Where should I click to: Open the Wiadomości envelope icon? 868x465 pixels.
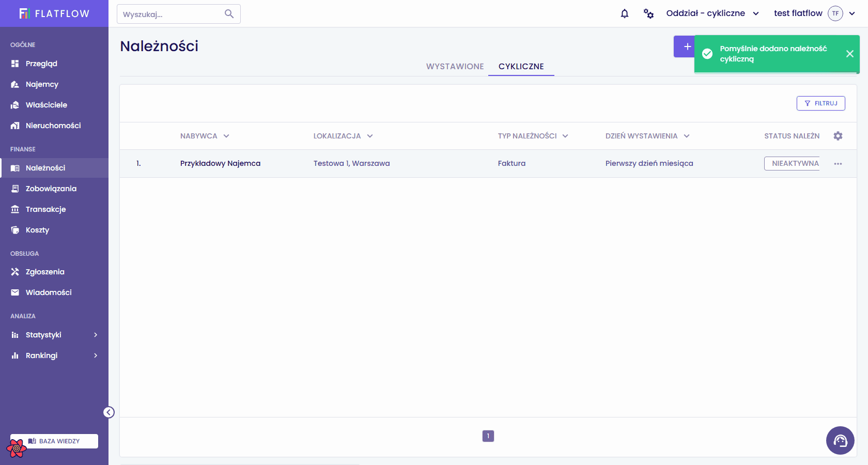[15, 292]
